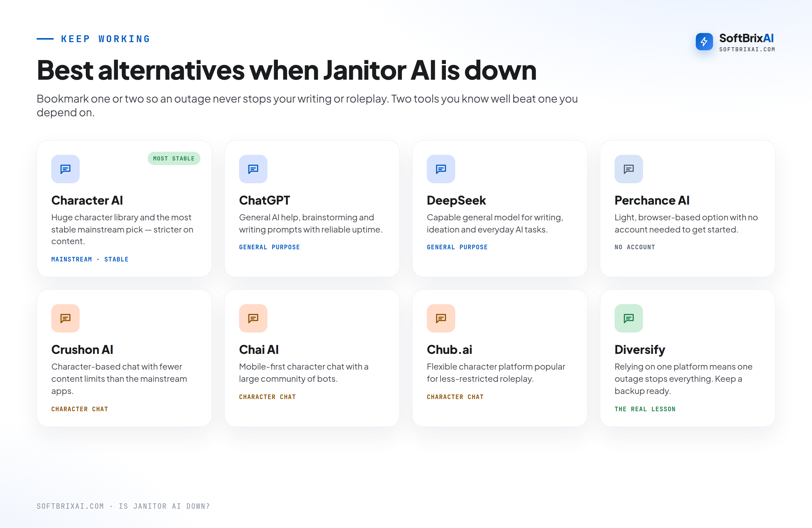Viewport: 812px width, 528px height.
Task: Click the DeepSeek description about everyday AI tasks
Action: click(x=495, y=224)
